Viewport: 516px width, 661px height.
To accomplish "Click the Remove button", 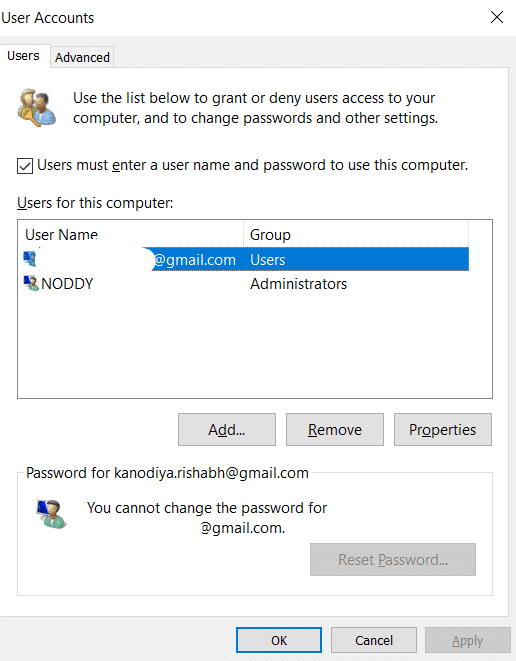I will (335, 430).
